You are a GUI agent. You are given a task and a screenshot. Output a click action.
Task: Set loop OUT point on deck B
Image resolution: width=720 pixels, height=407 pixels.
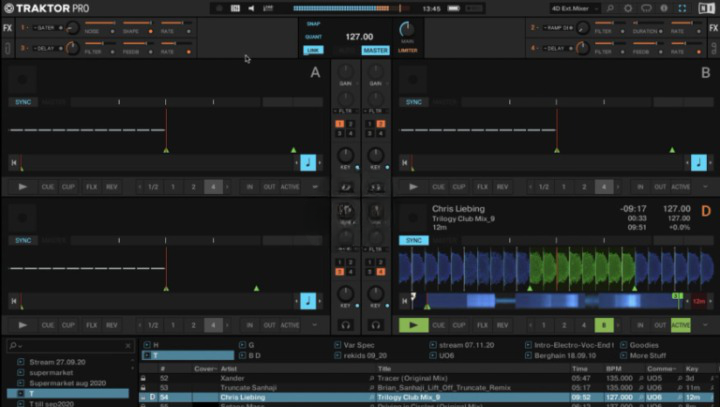coord(660,187)
